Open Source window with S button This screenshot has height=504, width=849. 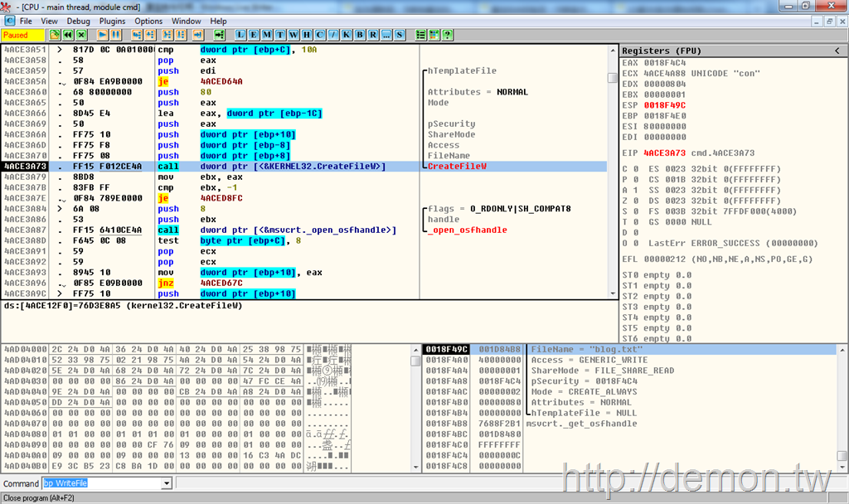point(400,35)
